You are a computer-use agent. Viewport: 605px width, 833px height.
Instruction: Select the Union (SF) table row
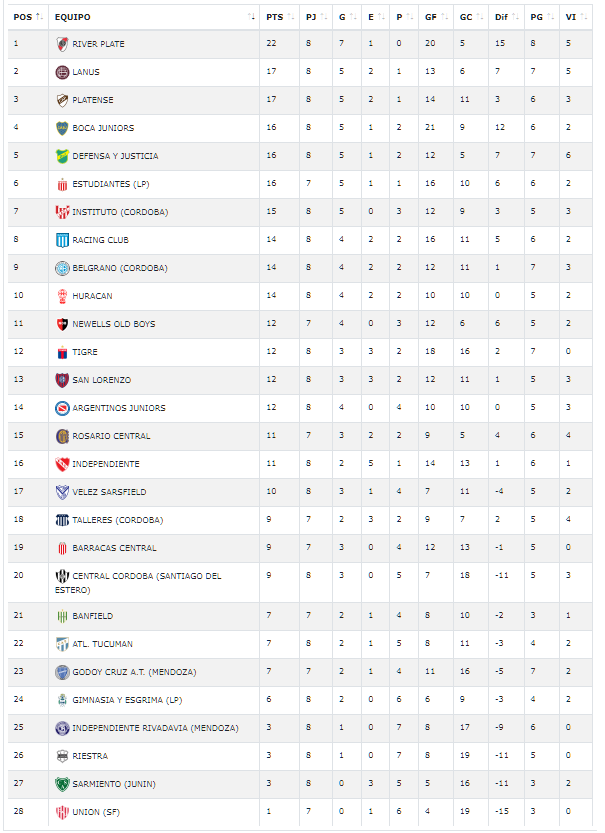tap(300, 812)
